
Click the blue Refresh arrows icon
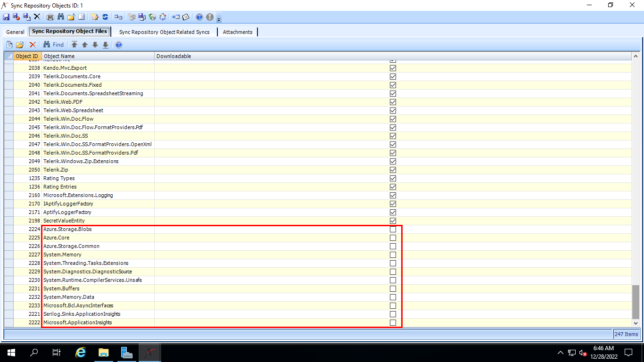[105, 17]
